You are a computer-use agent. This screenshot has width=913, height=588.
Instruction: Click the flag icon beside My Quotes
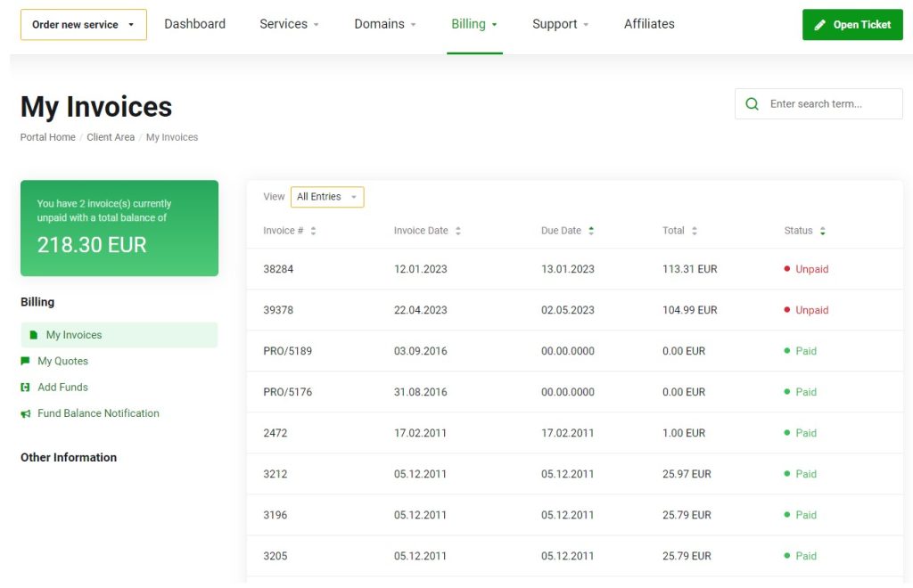pos(26,361)
